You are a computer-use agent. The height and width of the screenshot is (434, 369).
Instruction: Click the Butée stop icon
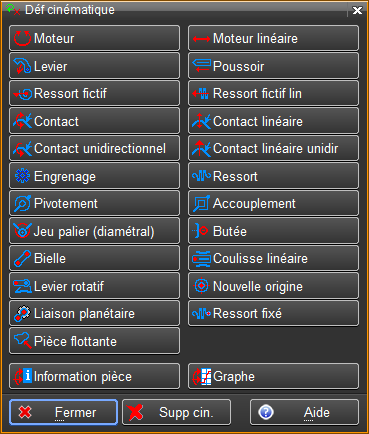201,231
